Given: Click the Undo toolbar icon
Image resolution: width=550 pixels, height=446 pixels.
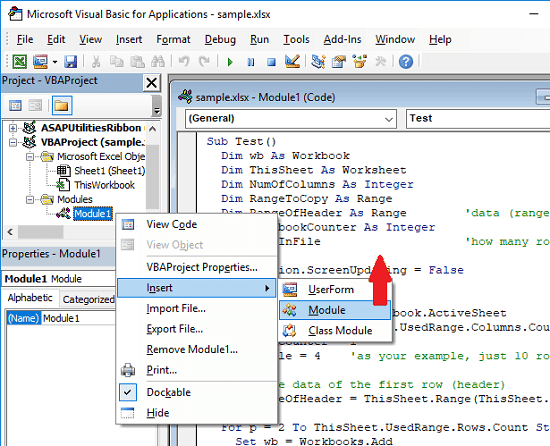Looking at the screenshot, I should click(184, 62).
